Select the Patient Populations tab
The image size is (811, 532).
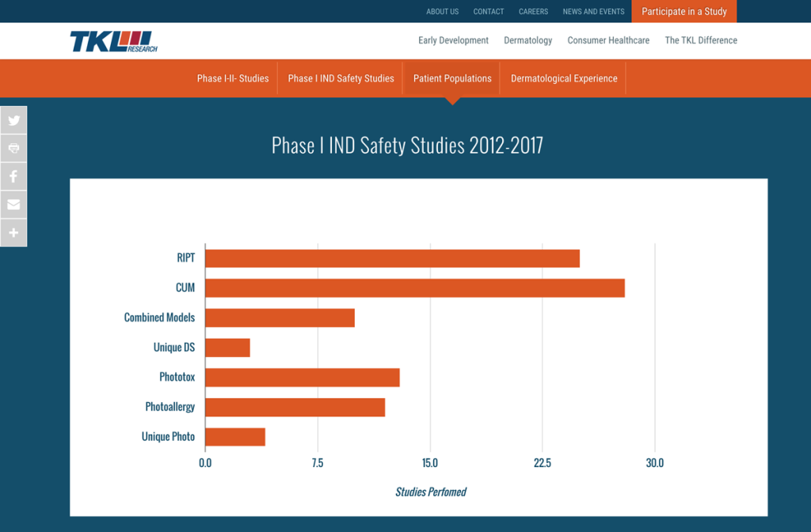pos(452,78)
